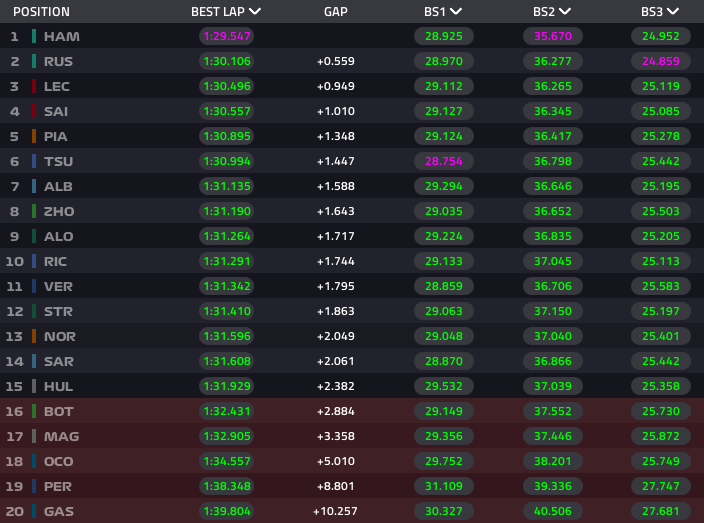The width and height of the screenshot is (704, 523).
Task: Click HAM's purple best lap 1:29.547
Action: [227, 36]
